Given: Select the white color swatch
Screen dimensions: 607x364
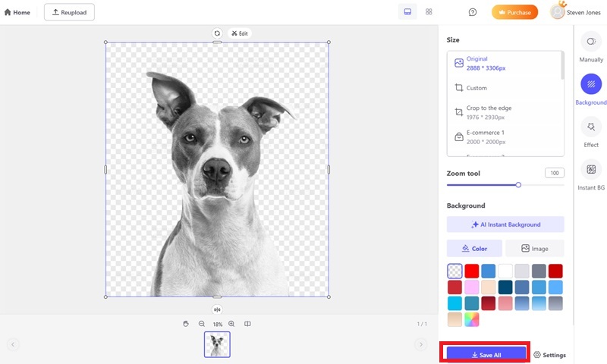Looking at the screenshot, I should tap(505, 271).
